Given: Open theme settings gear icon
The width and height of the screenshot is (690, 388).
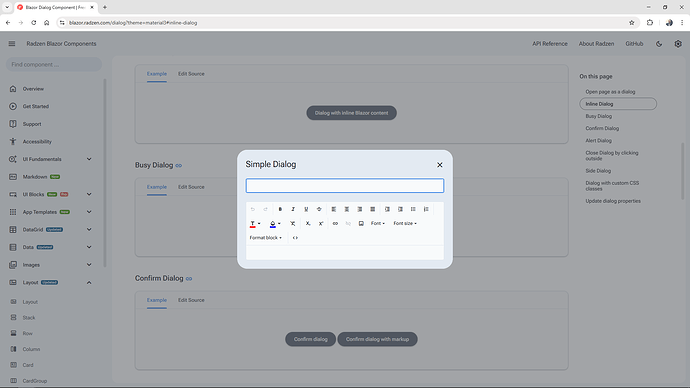Looking at the screenshot, I should point(678,44).
